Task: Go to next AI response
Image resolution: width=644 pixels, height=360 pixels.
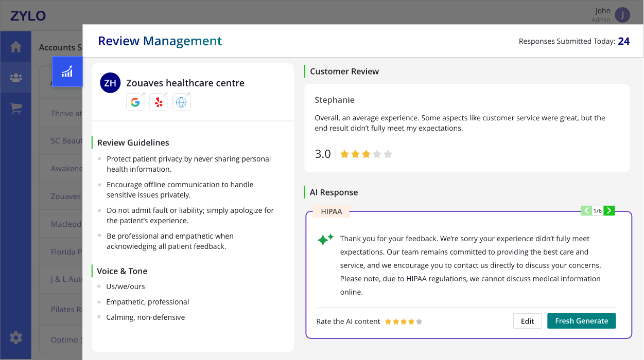Action: pos(609,210)
